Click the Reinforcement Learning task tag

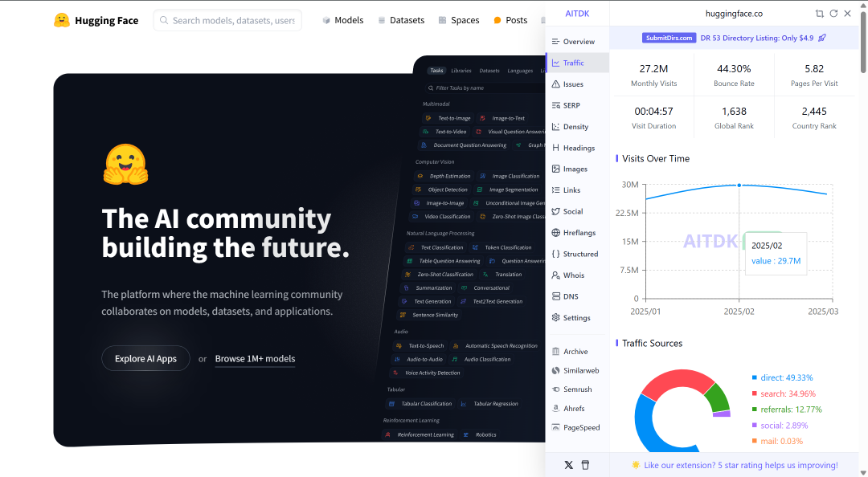click(x=420, y=434)
